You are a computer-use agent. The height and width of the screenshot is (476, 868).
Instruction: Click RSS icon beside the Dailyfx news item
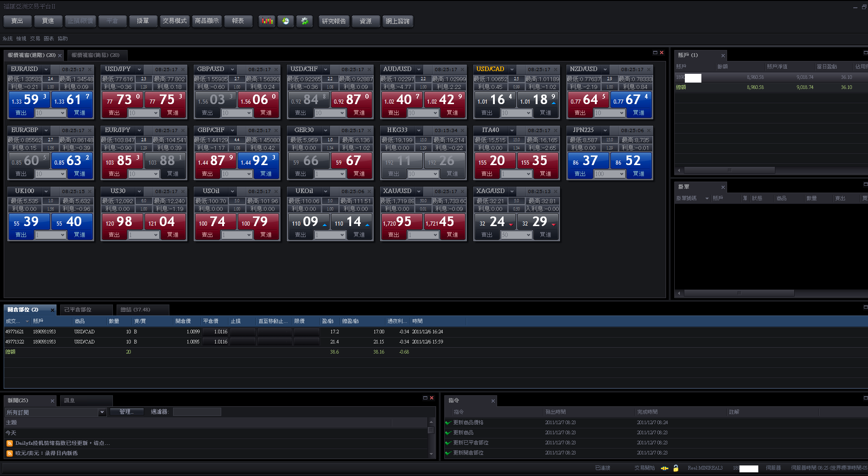[x=9, y=443]
